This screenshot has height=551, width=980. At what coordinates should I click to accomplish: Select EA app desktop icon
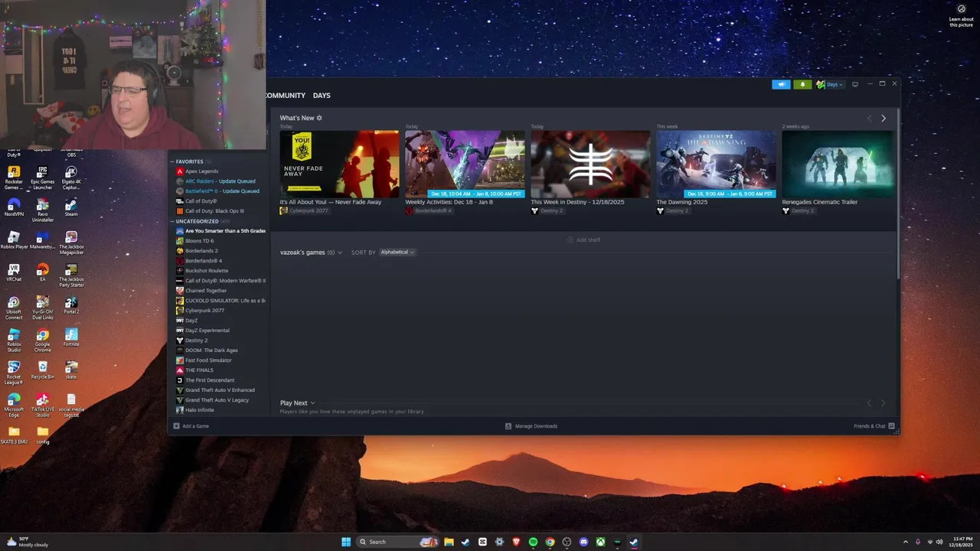[x=43, y=273]
